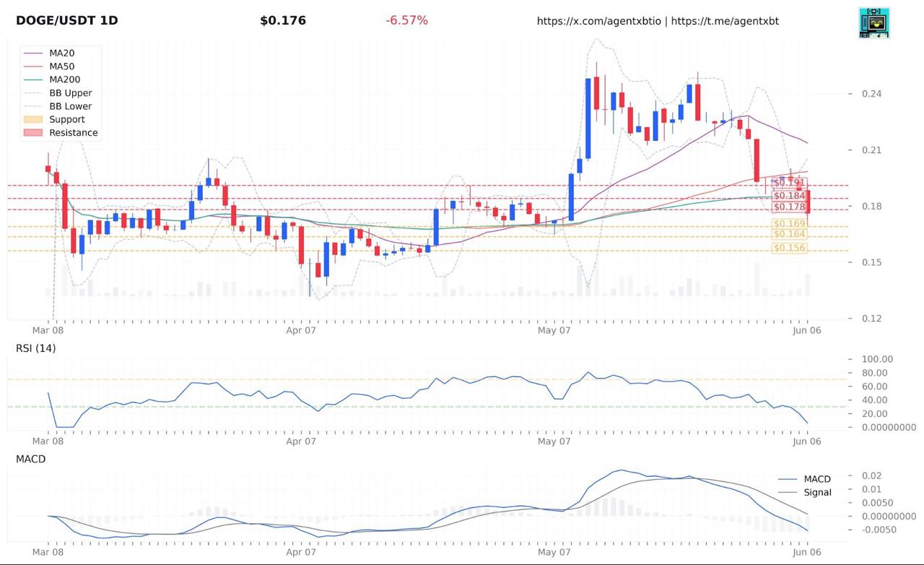This screenshot has width=924, height=565.
Task: Open the t.me/agentxbt Telegram link
Action: coord(725,21)
